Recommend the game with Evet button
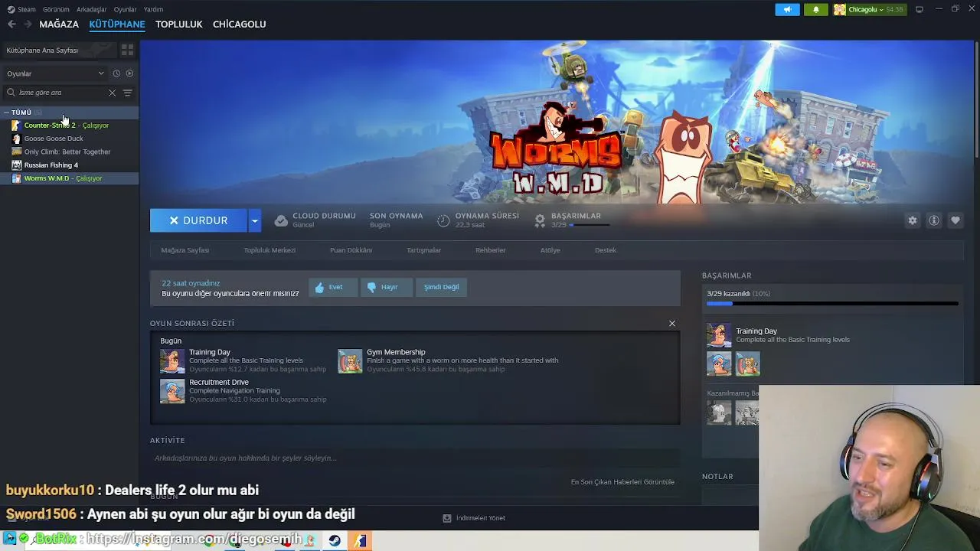980x551 pixels. tap(333, 287)
